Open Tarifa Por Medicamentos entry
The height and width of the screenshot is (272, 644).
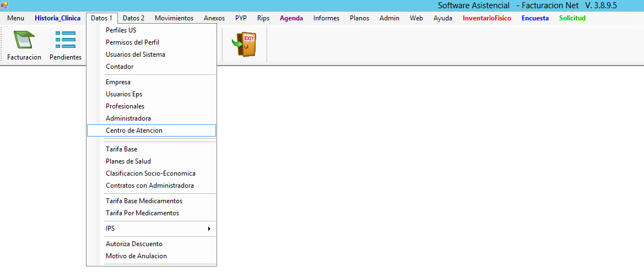142,213
